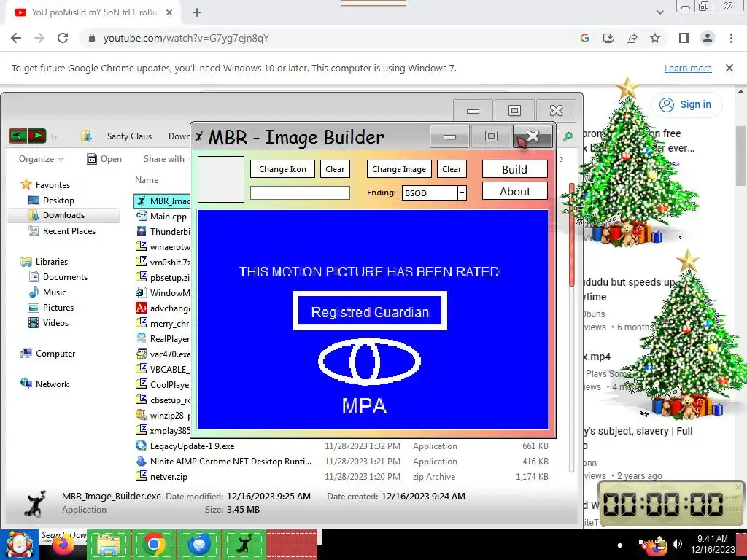Select the RealPlayer file icon

[141, 338]
